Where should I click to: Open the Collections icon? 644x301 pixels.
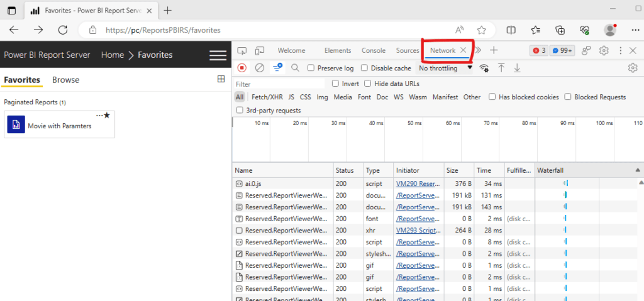[x=560, y=30]
